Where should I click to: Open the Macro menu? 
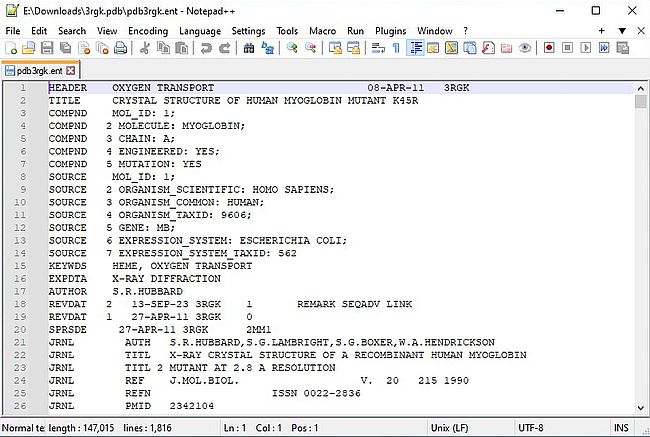[x=323, y=31]
